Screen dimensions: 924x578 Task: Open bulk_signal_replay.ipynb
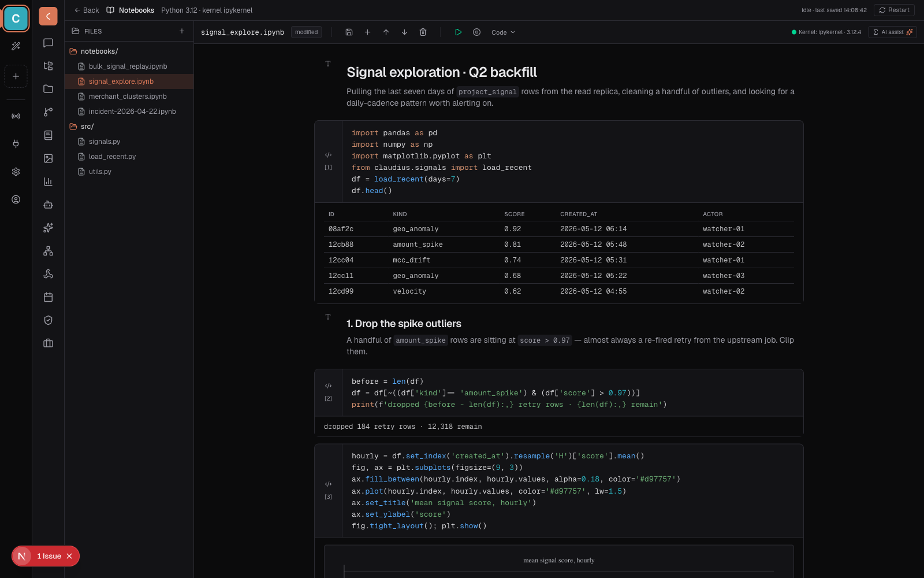129,66
